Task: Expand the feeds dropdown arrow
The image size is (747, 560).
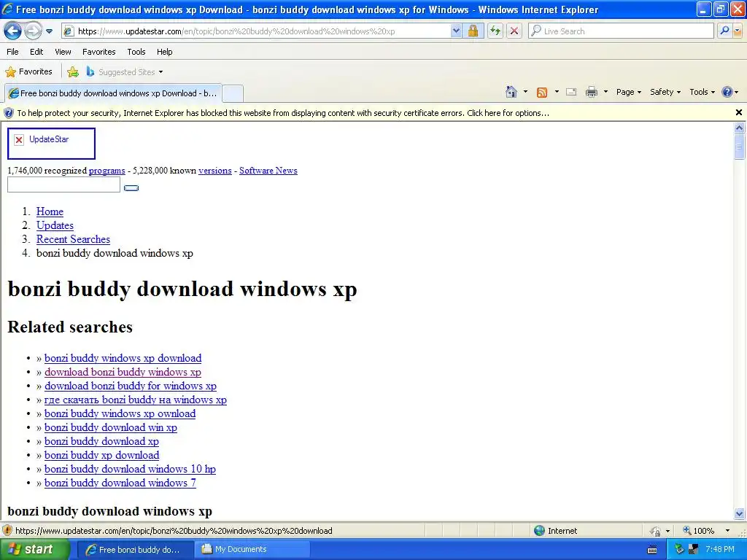Action: pos(557,92)
